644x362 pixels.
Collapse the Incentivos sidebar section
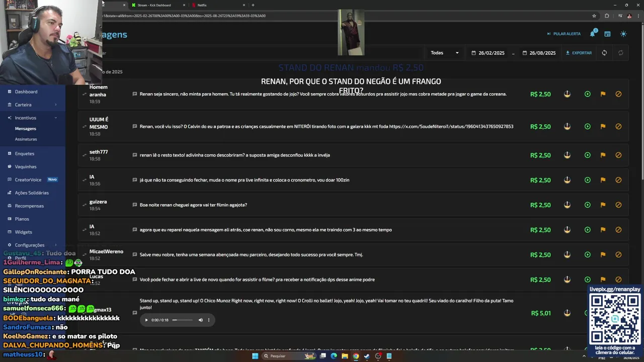pos(33,118)
